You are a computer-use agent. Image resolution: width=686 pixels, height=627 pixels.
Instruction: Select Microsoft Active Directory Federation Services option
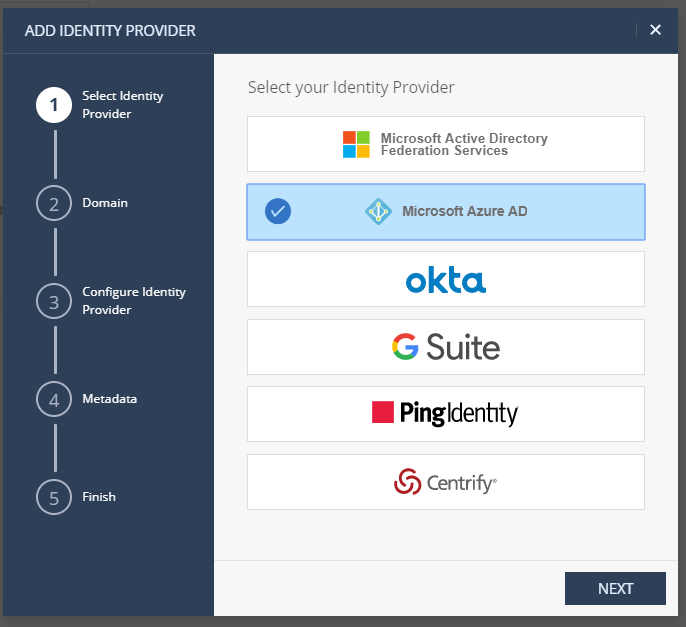445,144
